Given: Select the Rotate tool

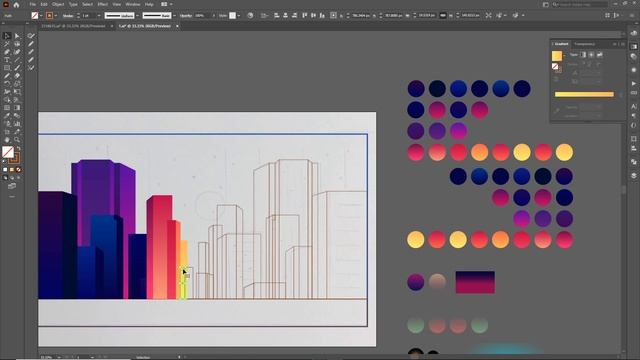Looking at the screenshot, I should coord(7,84).
